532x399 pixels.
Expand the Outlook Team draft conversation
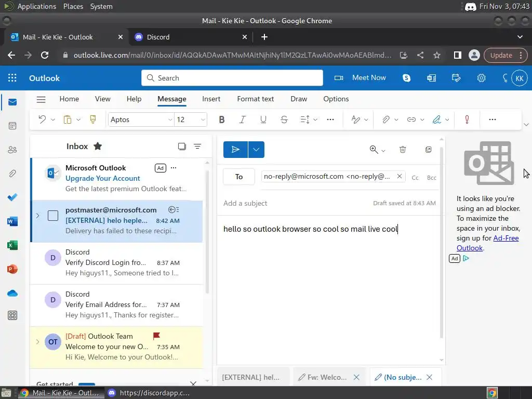pyautogui.click(x=37, y=342)
